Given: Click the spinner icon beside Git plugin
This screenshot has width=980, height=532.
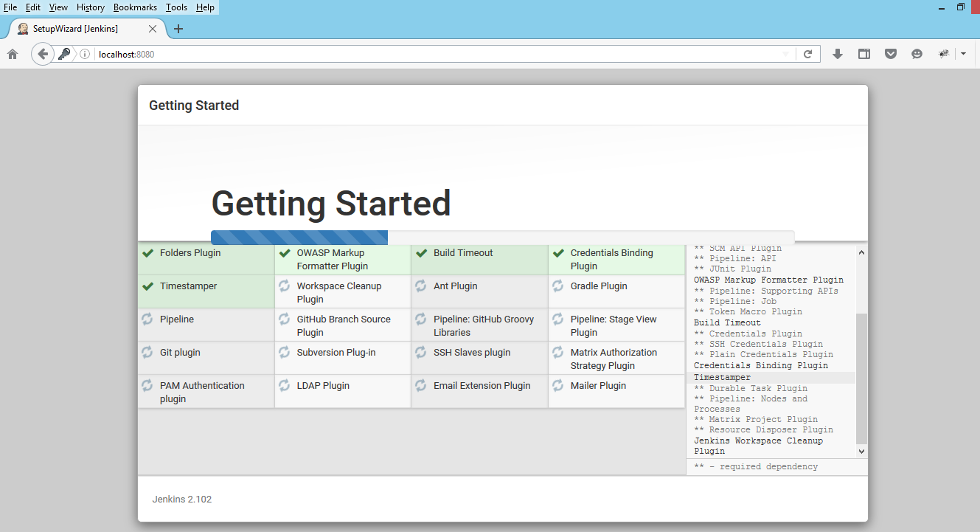Looking at the screenshot, I should pos(145,352).
